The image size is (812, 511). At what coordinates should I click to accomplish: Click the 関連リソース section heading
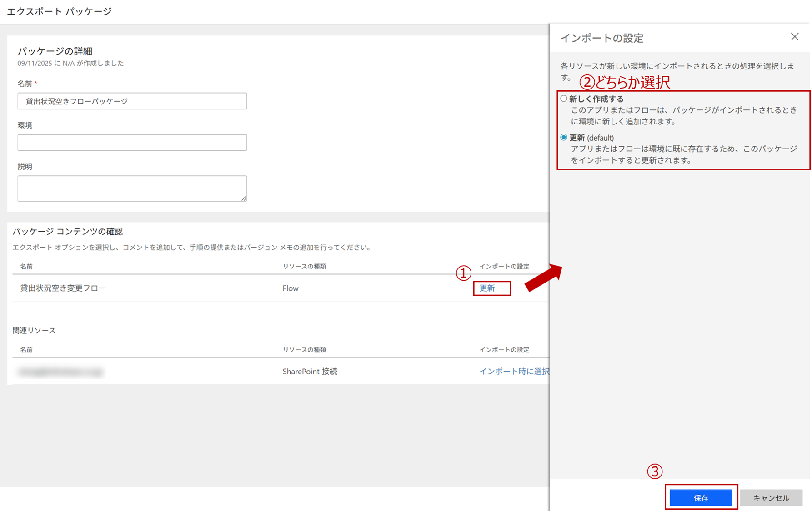click(34, 330)
